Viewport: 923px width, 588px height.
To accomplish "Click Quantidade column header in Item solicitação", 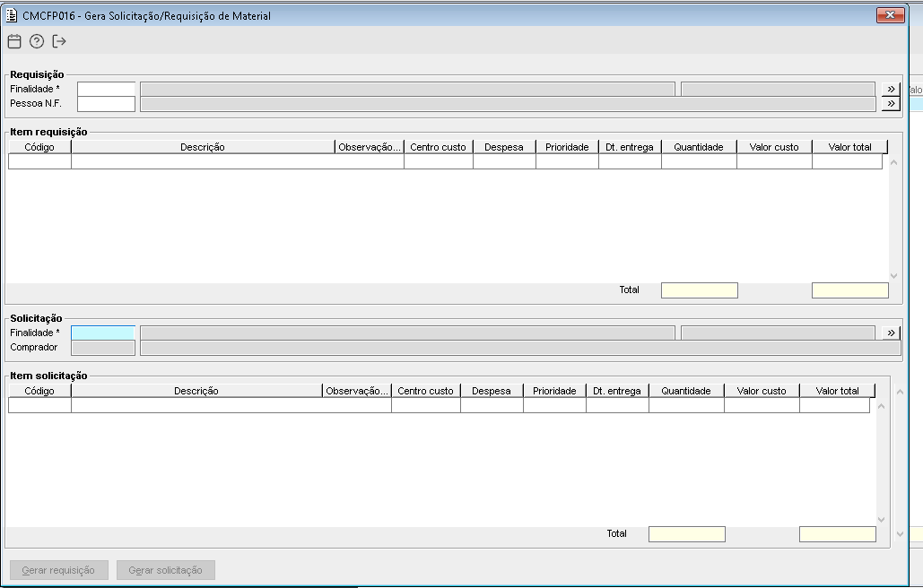I will point(686,391).
